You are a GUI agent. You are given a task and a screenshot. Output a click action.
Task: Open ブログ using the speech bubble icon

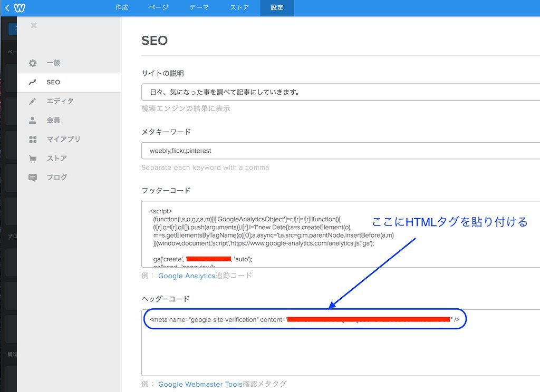pyautogui.click(x=33, y=178)
